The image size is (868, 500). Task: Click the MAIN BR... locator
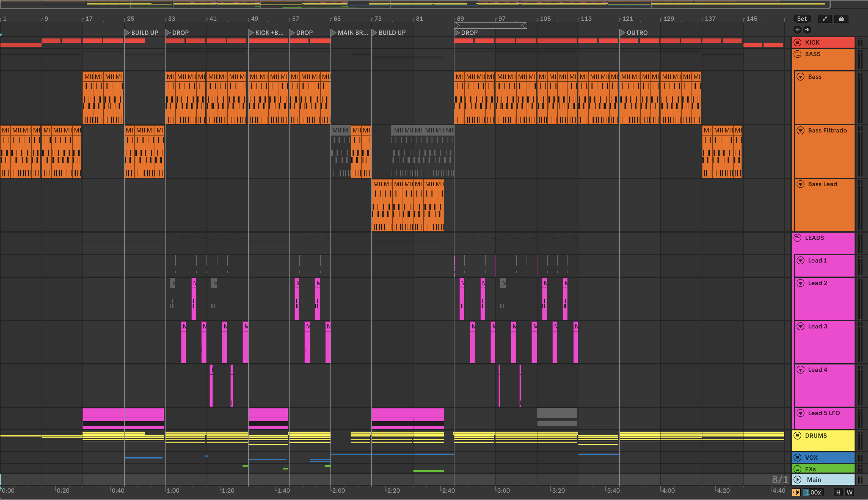350,33
